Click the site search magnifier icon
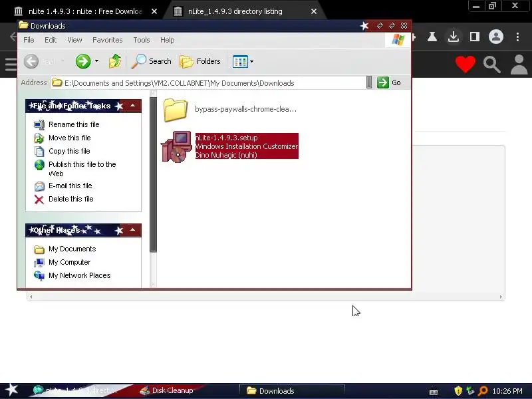The width and height of the screenshot is (532, 399). [x=492, y=65]
